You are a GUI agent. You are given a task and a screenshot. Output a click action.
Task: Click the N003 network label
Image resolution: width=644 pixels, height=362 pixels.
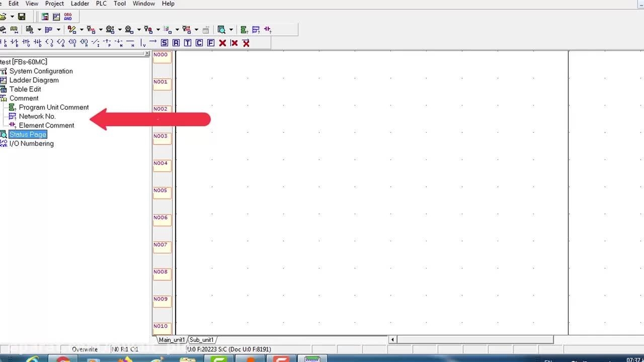tap(161, 136)
